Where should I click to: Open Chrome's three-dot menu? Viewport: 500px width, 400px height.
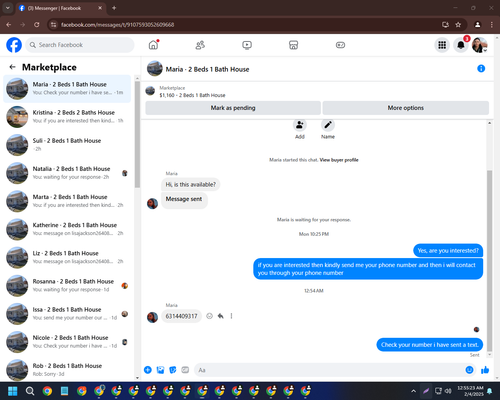point(492,25)
